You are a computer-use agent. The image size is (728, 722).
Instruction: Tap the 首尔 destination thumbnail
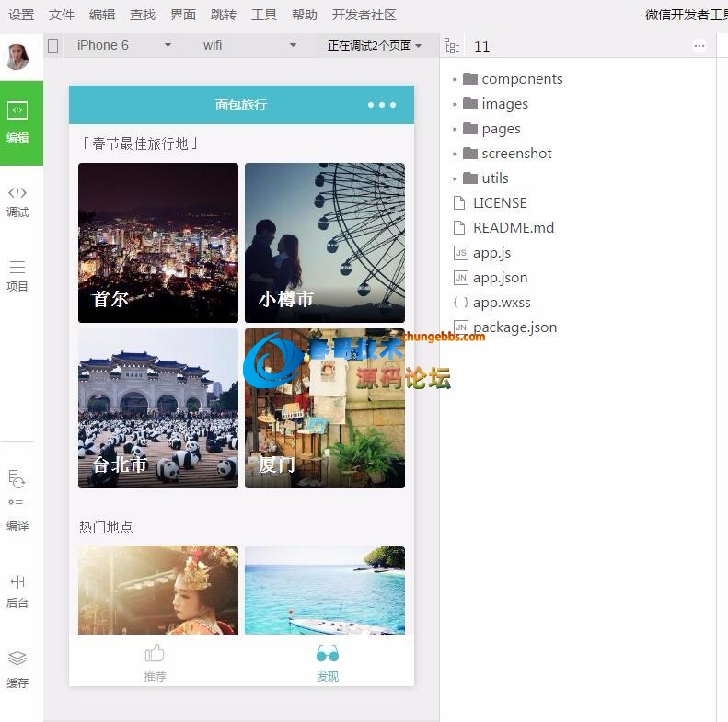click(x=158, y=243)
